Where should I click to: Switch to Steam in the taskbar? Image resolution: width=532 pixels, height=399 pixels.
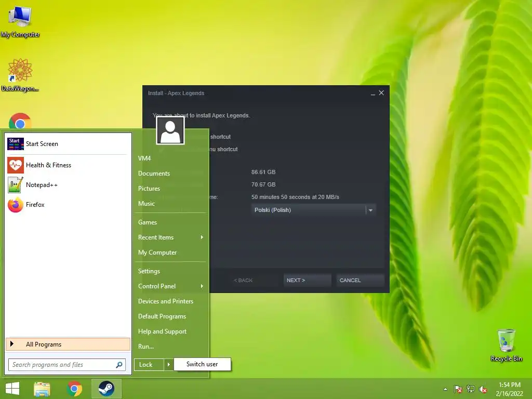pyautogui.click(x=106, y=389)
